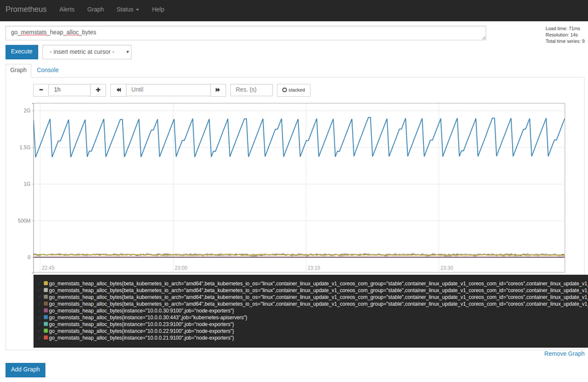Increase the graph time range with plus button
The image size is (588, 382).
(98, 90)
